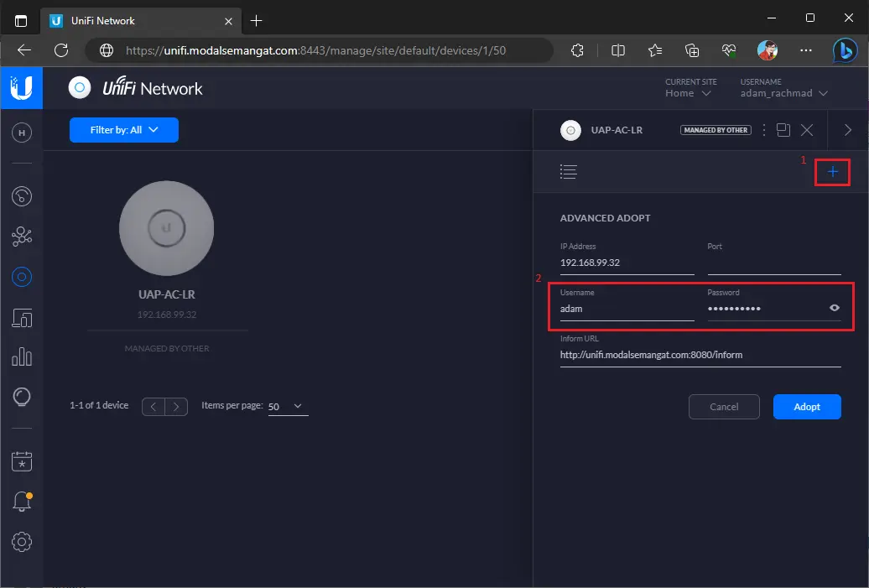Open the tab actions menu icon
The image size is (869, 588).
(x=20, y=21)
